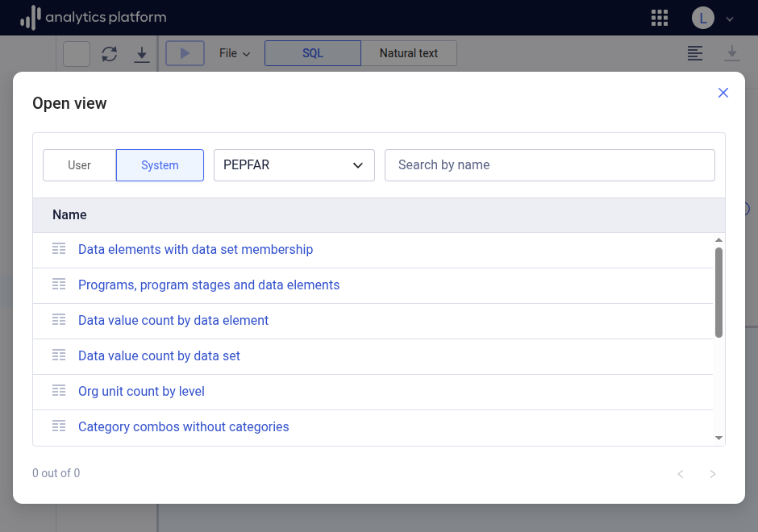Screen dimensions: 758x532
Task: Click table icon beside Data value count by data element
Action: tap(59, 319)
